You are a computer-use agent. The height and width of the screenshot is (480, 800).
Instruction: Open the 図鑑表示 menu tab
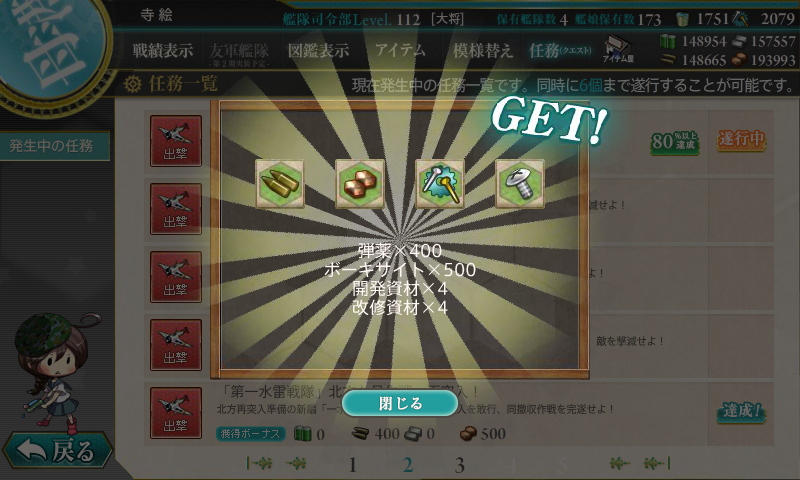click(x=318, y=50)
